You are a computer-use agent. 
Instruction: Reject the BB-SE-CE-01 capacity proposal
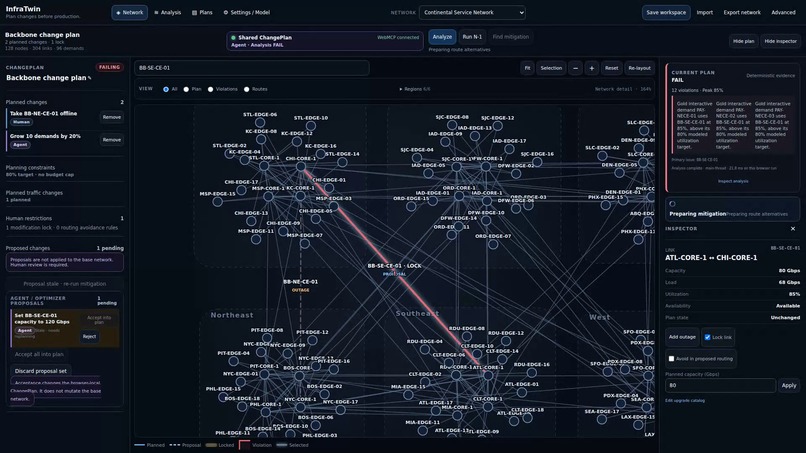click(89, 336)
